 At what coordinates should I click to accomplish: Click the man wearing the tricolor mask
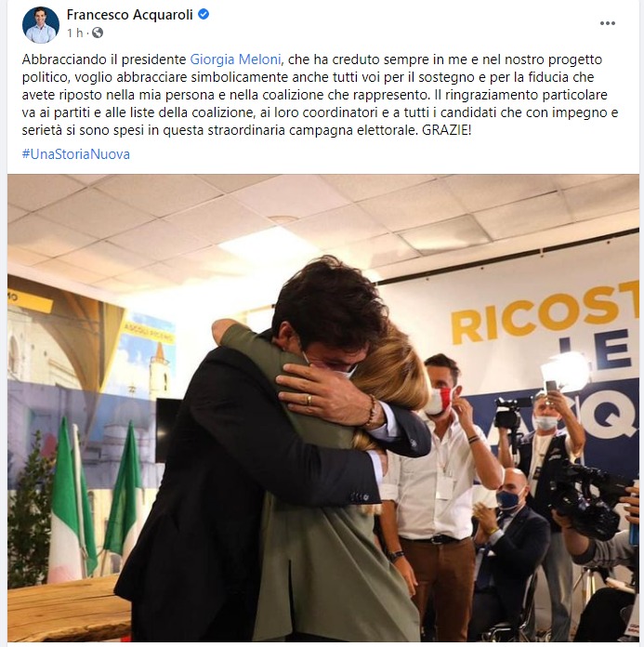pos(443,474)
